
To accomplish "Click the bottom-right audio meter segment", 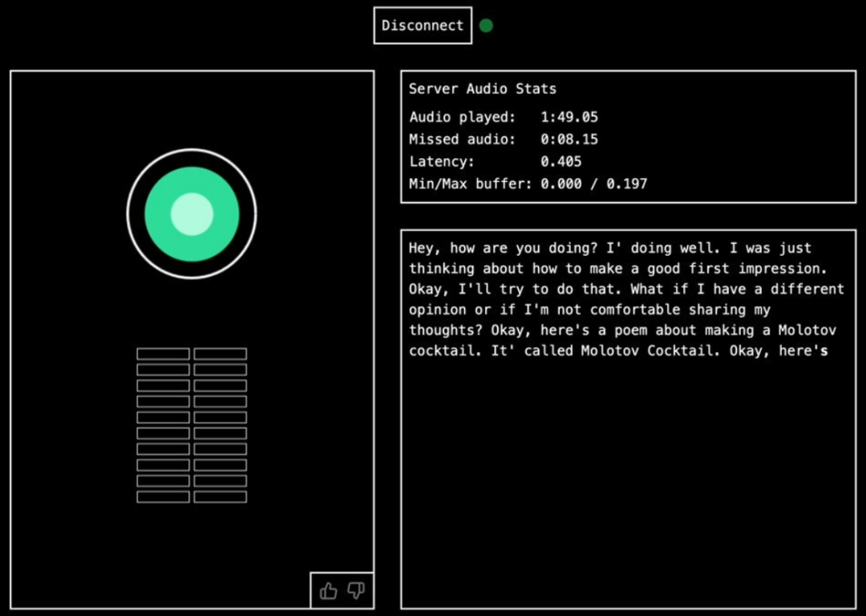I will coord(221,497).
